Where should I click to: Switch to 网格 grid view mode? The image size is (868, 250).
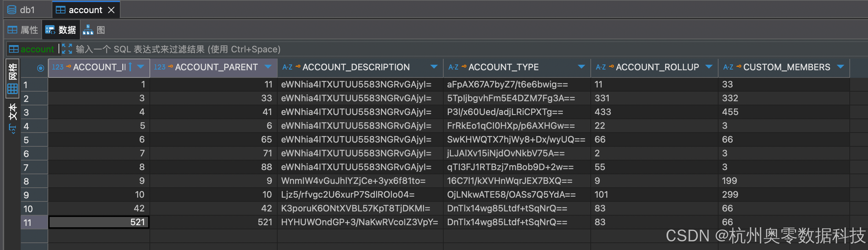[12, 78]
